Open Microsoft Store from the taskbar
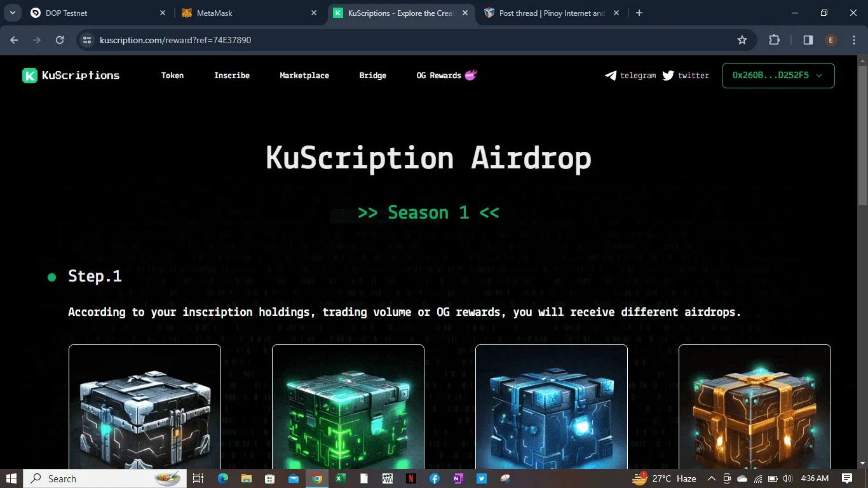 (x=269, y=478)
